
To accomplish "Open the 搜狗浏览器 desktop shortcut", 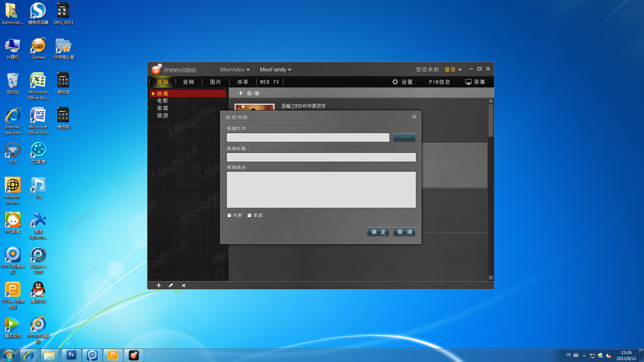I will tap(38, 13).
